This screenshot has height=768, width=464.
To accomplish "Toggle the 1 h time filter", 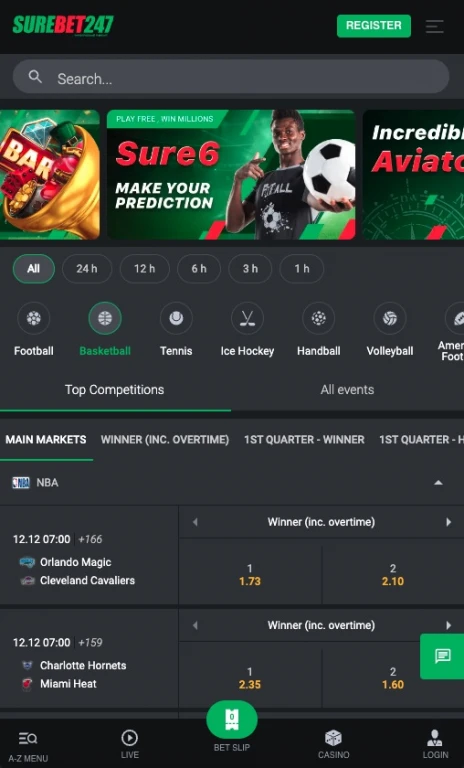I will pyautogui.click(x=302, y=268).
